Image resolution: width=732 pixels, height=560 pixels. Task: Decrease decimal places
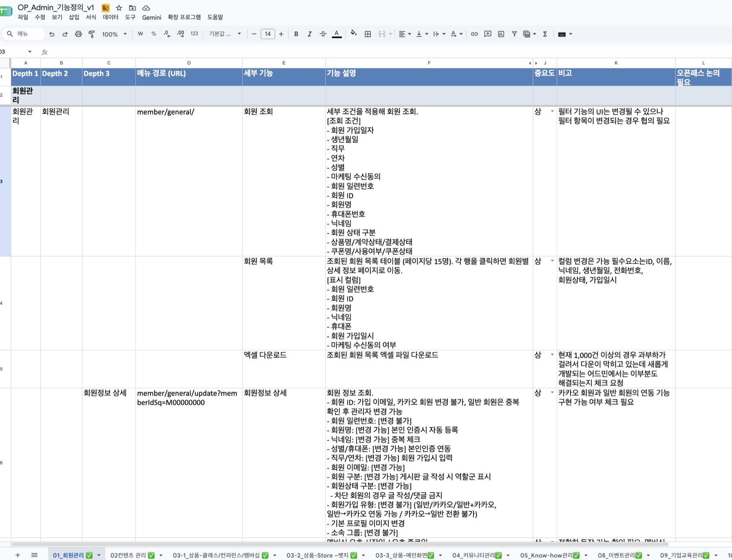pyautogui.click(x=167, y=34)
